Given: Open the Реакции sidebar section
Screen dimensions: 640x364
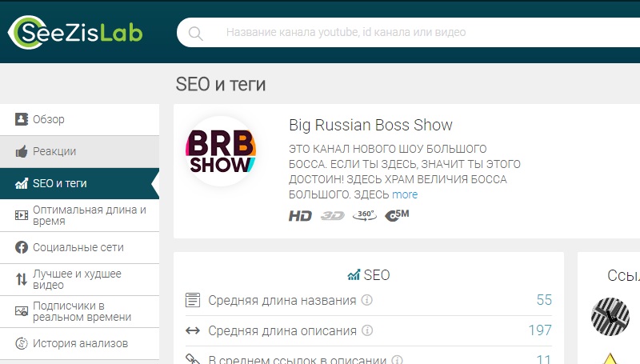Looking at the screenshot, I should pyautogui.click(x=79, y=151).
